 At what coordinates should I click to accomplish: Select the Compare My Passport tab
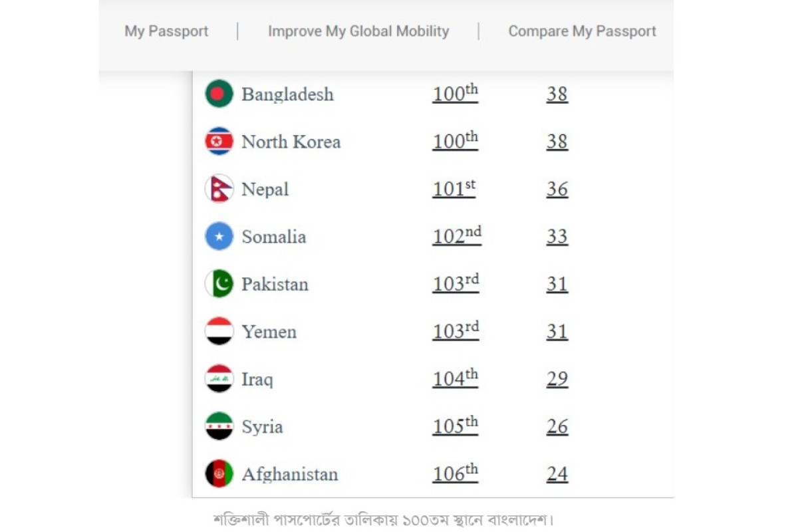[582, 31]
